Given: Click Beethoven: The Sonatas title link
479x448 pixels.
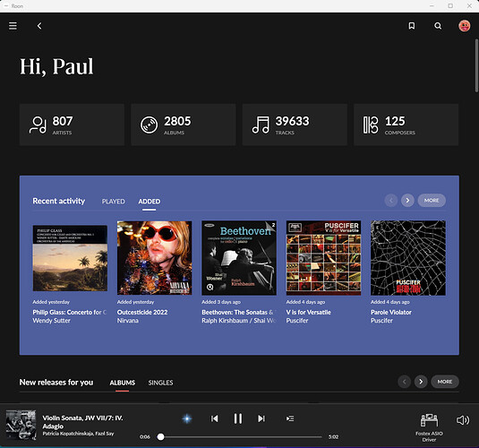Looking at the screenshot, I should [x=239, y=312].
